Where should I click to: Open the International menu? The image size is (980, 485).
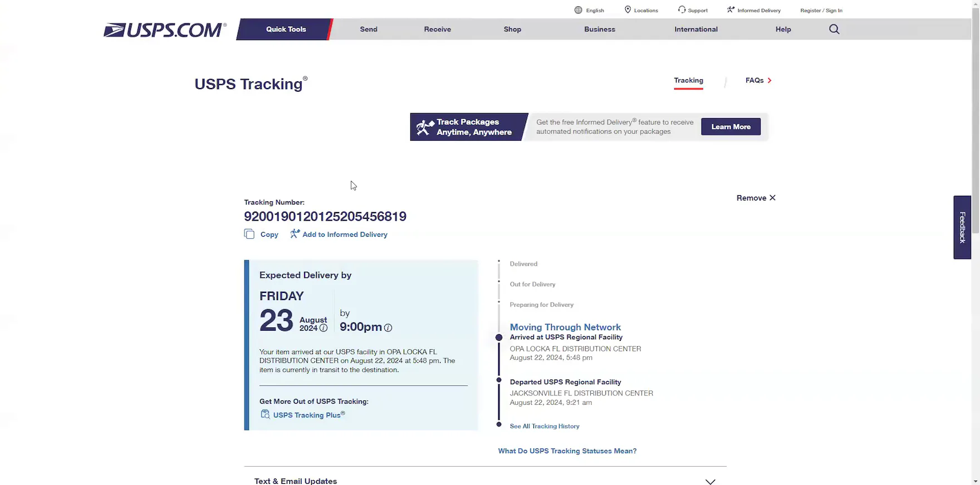(x=696, y=30)
